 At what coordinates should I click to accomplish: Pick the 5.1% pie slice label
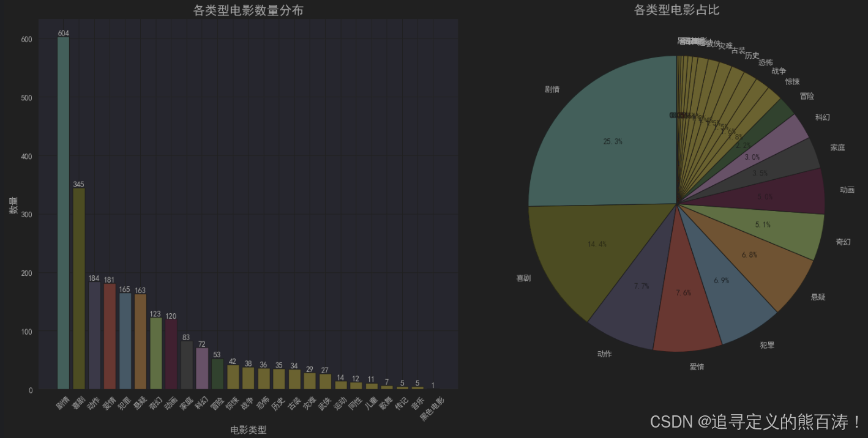[x=763, y=225]
